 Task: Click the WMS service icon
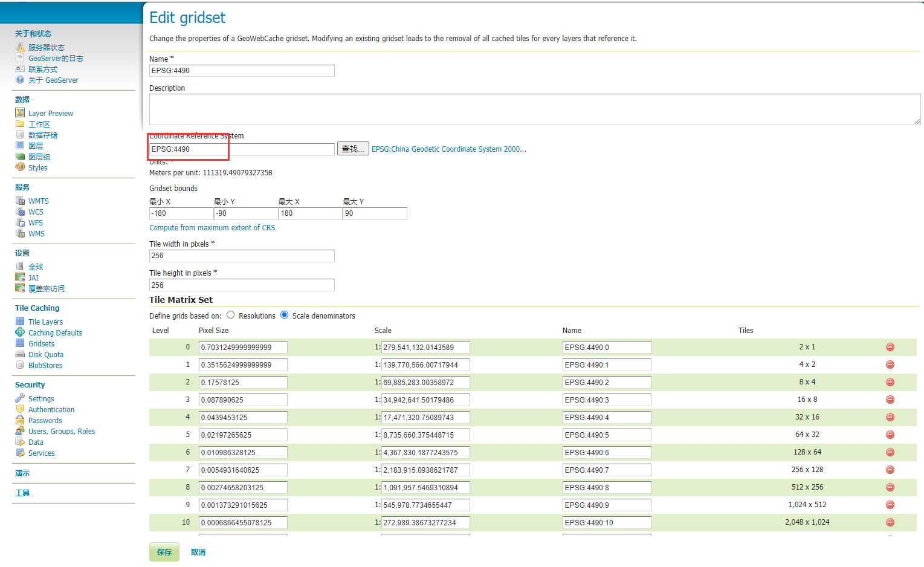click(x=20, y=233)
